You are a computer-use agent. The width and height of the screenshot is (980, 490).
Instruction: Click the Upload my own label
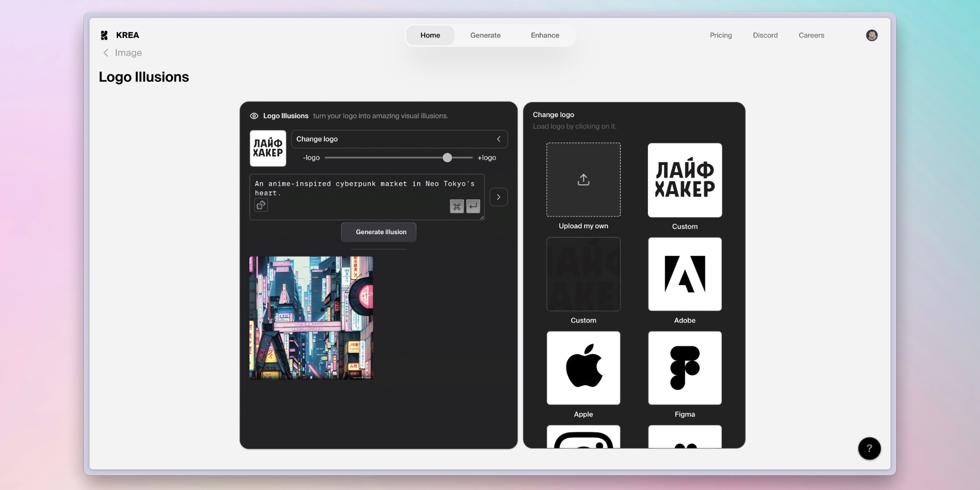(584, 226)
